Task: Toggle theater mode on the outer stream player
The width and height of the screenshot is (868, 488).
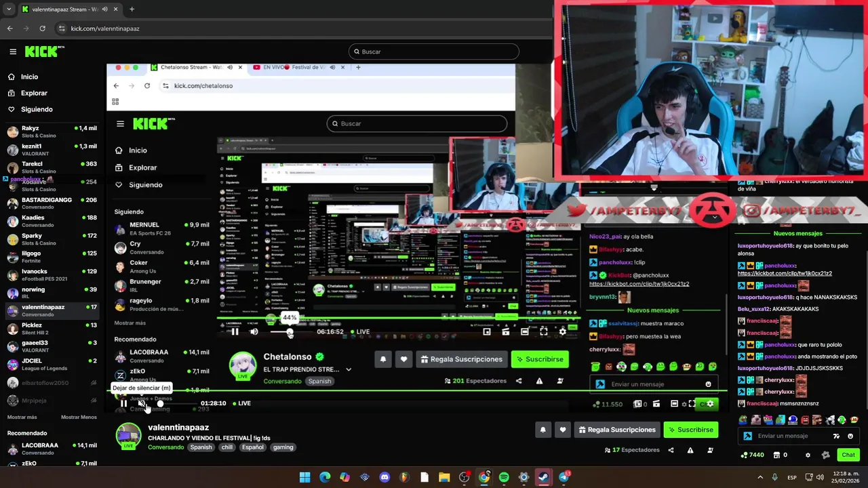Action: 674,403
